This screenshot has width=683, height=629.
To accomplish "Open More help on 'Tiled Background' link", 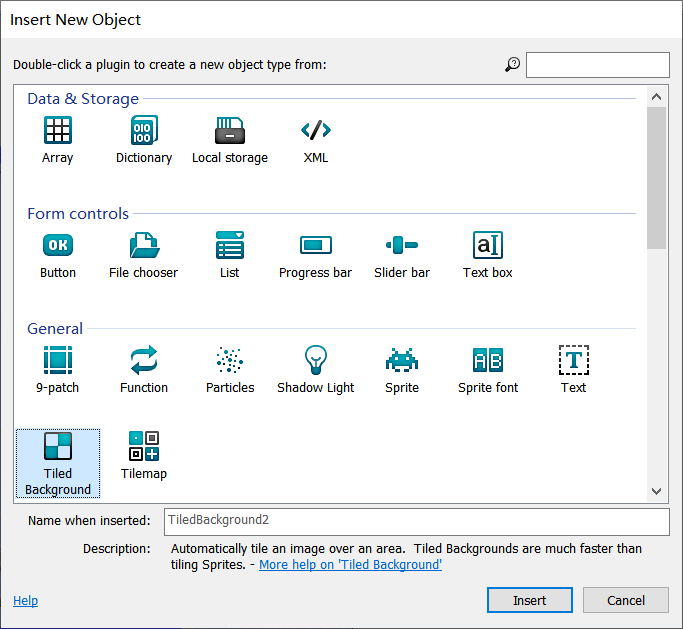I will click(350, 565).
